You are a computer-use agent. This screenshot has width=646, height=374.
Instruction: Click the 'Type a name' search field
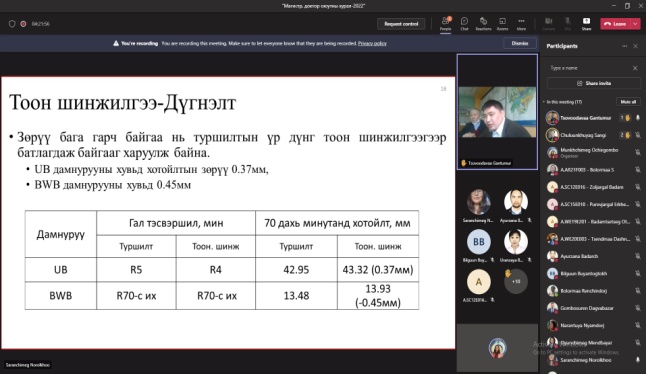(x=589, y=68)
